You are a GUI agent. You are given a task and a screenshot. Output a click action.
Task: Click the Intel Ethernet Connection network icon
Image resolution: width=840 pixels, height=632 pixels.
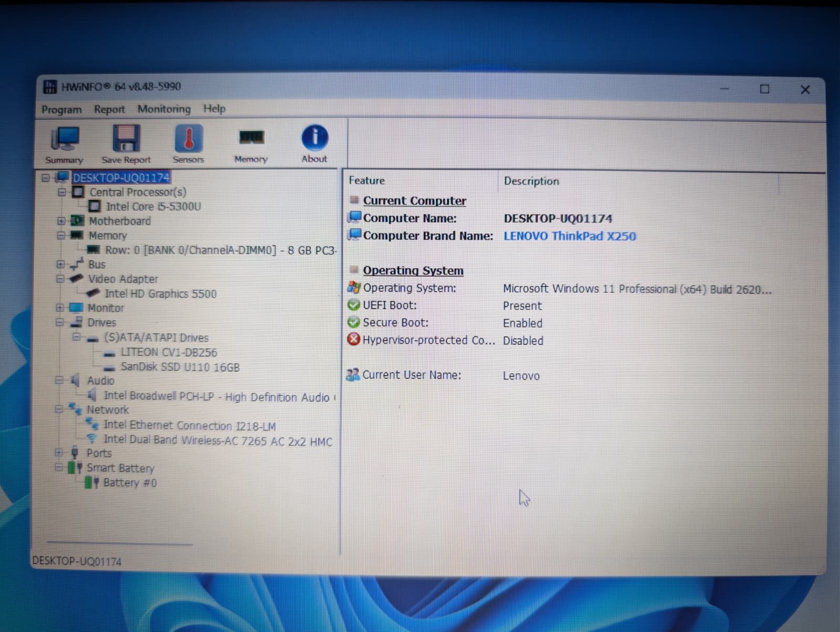(92, 424)
